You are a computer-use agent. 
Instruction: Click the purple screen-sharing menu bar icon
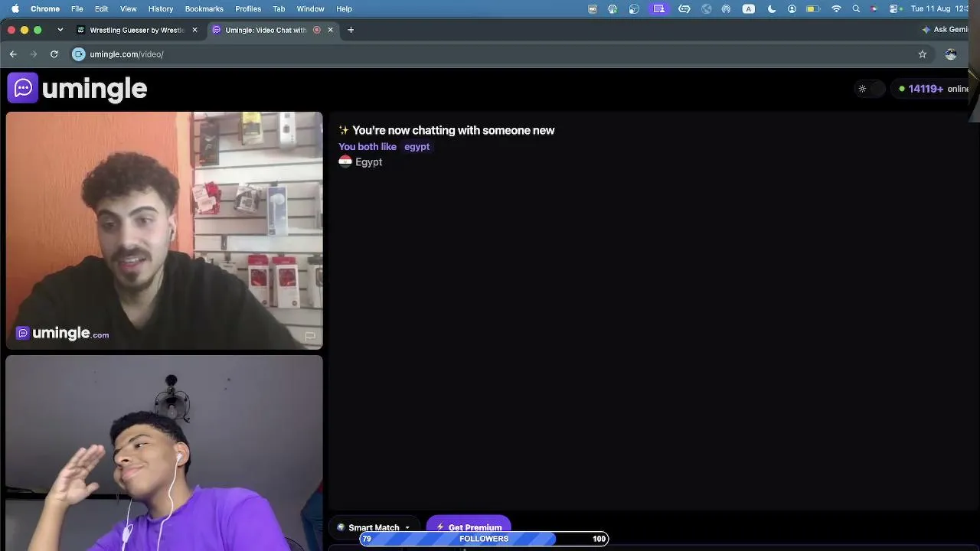click(659, 8)
